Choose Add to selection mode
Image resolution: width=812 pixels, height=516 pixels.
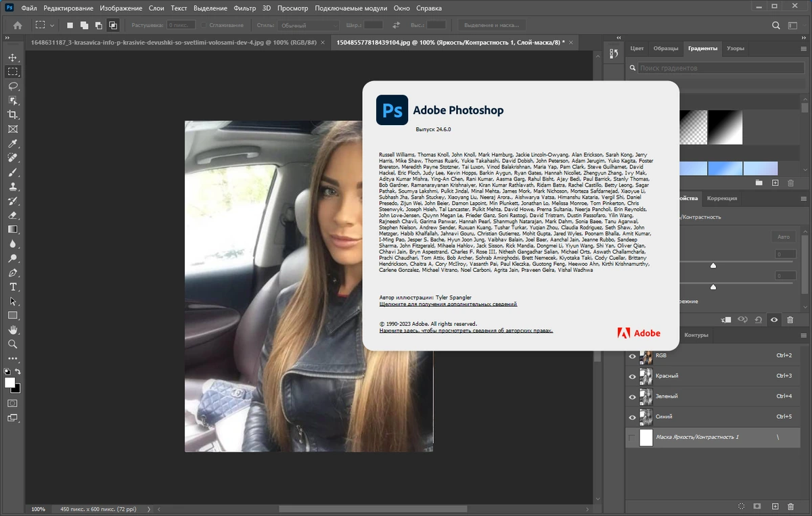point(84,25)
